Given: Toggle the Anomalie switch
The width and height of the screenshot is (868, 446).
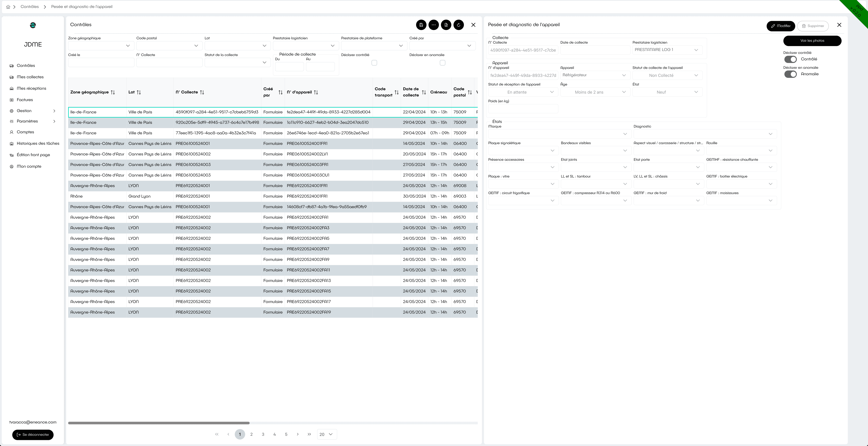Looking at the screenshot, I should 790,74.
